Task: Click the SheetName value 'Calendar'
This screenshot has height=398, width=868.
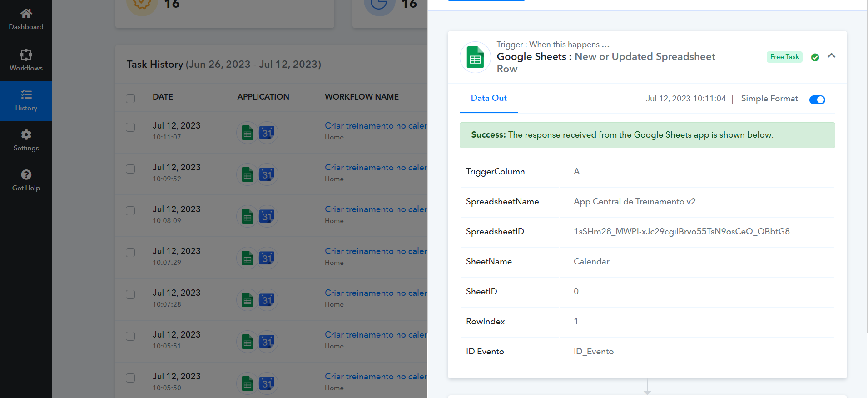Action: point(591,262)
